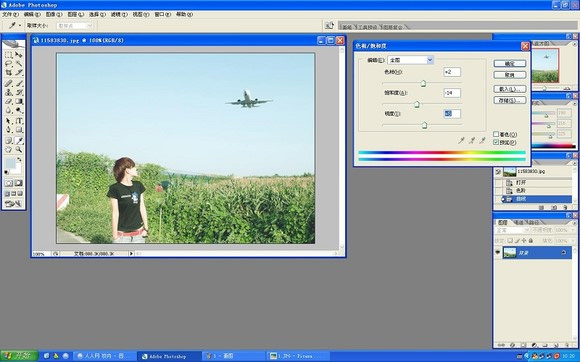Image resolution: width=580 pixels, height=362 pixels.
Task: Select the Rectangular Marquee tool
Action: (9, 55)
